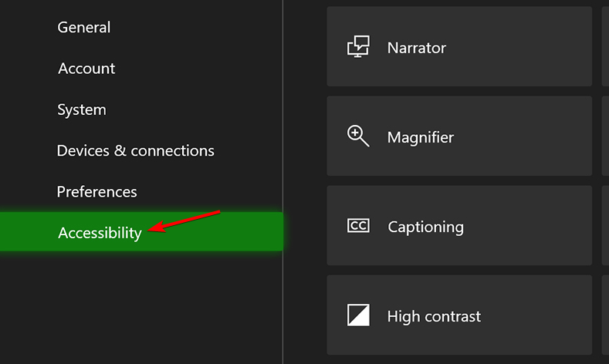Click the High contrast half-square icon
Viewport: 609px width, 364px height.
click(358, 315)
